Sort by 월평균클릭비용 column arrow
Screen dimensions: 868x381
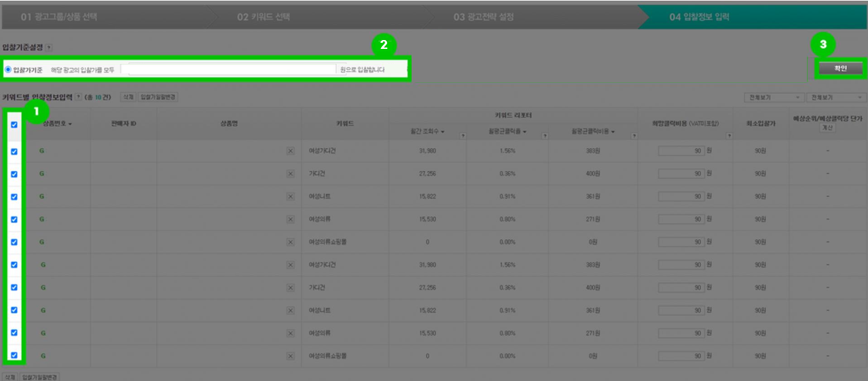[x=613, y=132]
